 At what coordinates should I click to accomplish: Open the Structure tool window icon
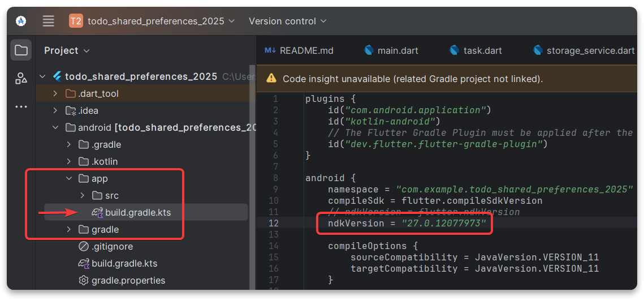click(21, 78)
